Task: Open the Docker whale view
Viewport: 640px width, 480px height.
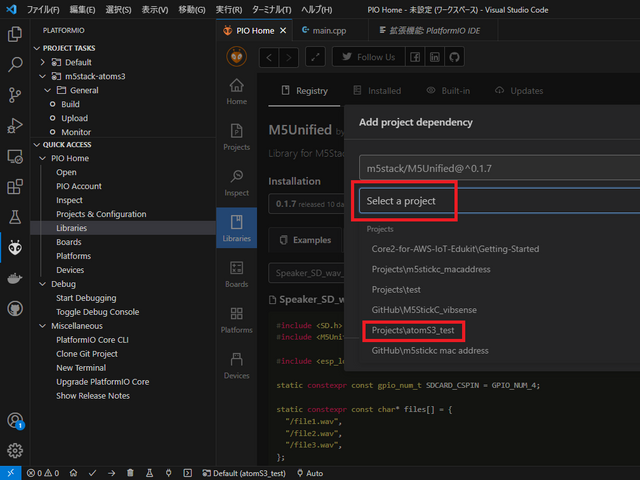Action: pos(15,278)
